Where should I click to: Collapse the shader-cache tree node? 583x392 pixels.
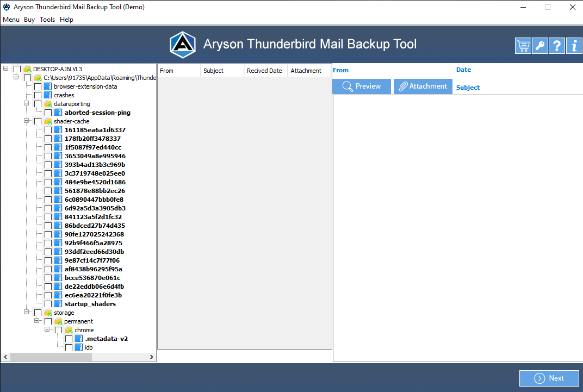coord(27,120)
